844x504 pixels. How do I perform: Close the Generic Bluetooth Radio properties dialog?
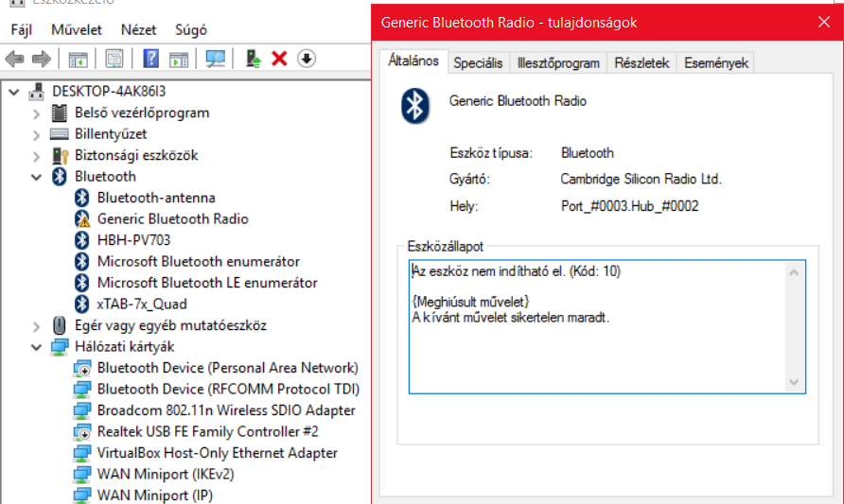(823, 22)
